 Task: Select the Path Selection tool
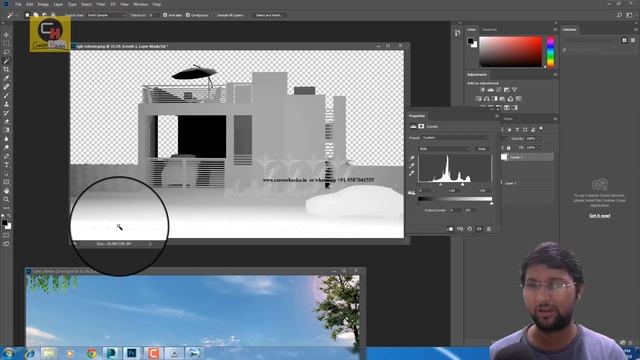pos(6,173)
